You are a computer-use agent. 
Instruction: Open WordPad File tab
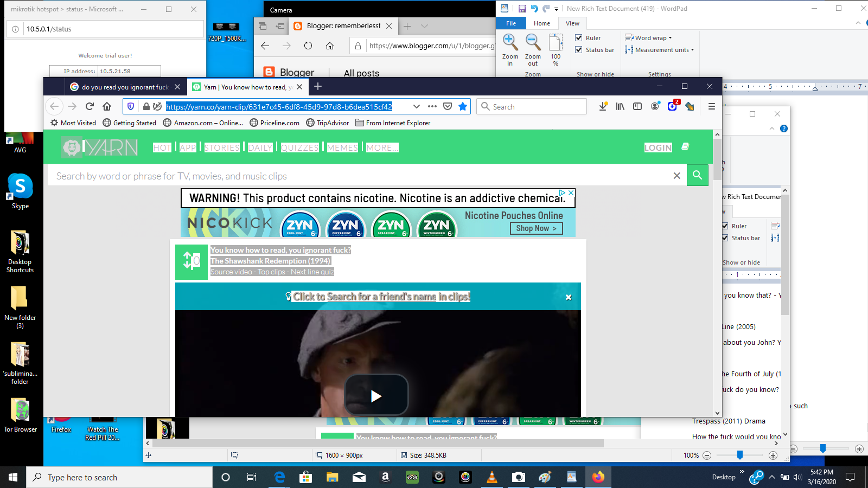click(x=511, y=23)
